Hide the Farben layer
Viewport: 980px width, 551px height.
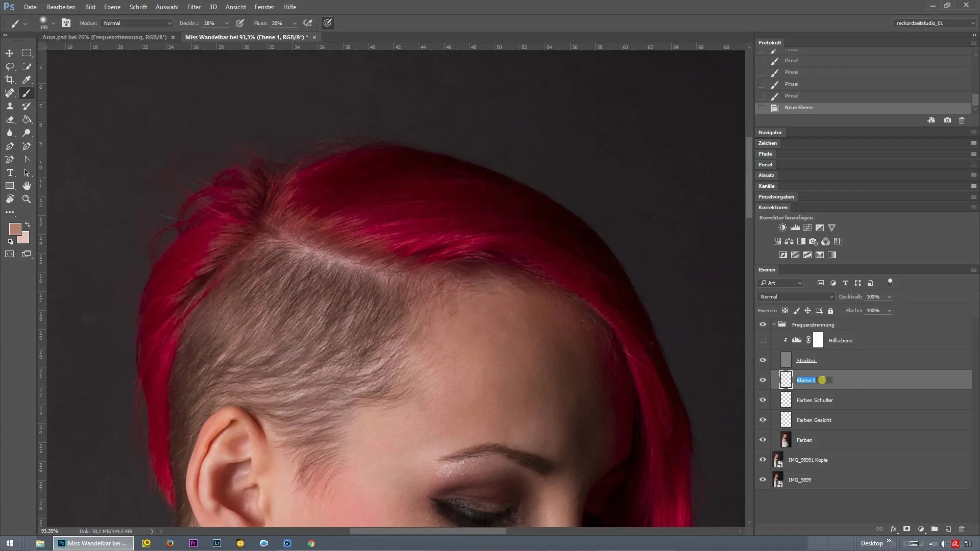click(763, 440)
